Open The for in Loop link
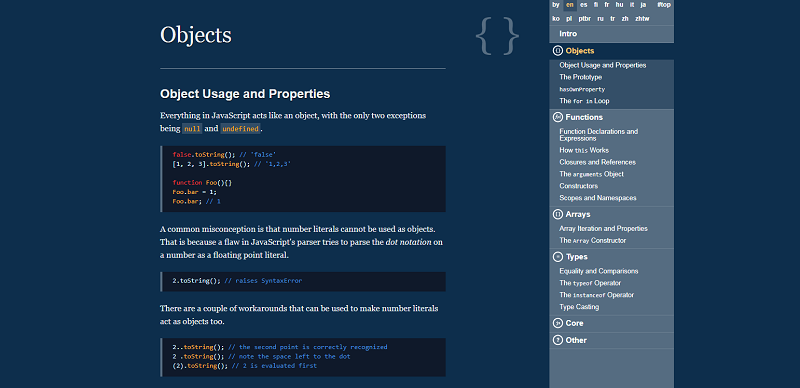Image resolution: width=800 pixels, height=388 pixels. coord(584,101)
